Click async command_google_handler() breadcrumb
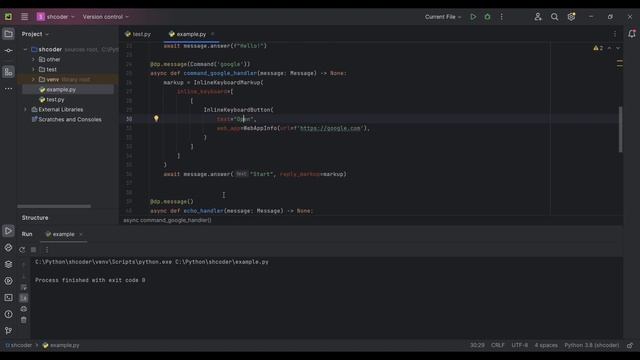The width and height of the screenshot is (640, 360). tap(167, 220)
